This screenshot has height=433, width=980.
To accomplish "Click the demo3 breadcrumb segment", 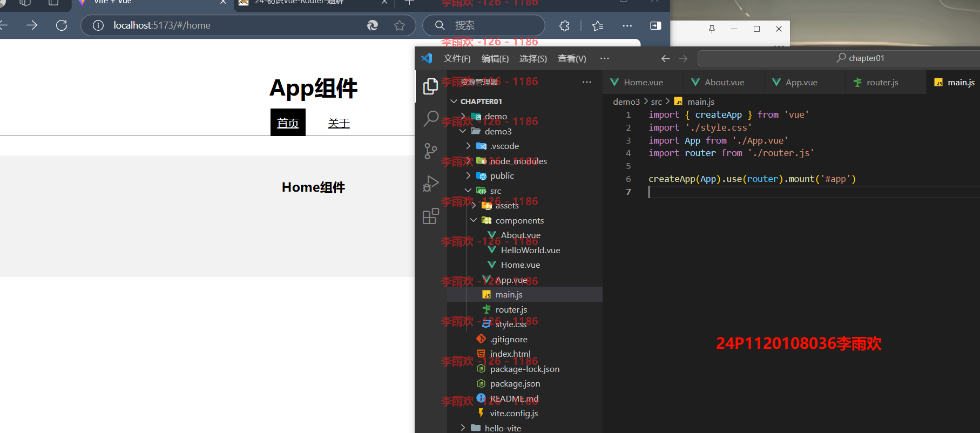I will (626, 102).
